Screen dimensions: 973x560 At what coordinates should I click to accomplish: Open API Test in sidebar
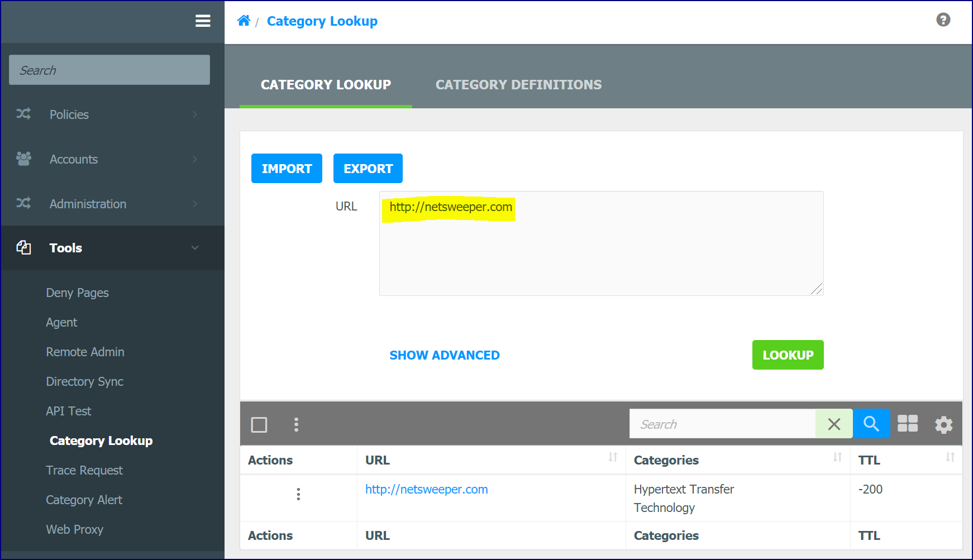tap(68, 411)
